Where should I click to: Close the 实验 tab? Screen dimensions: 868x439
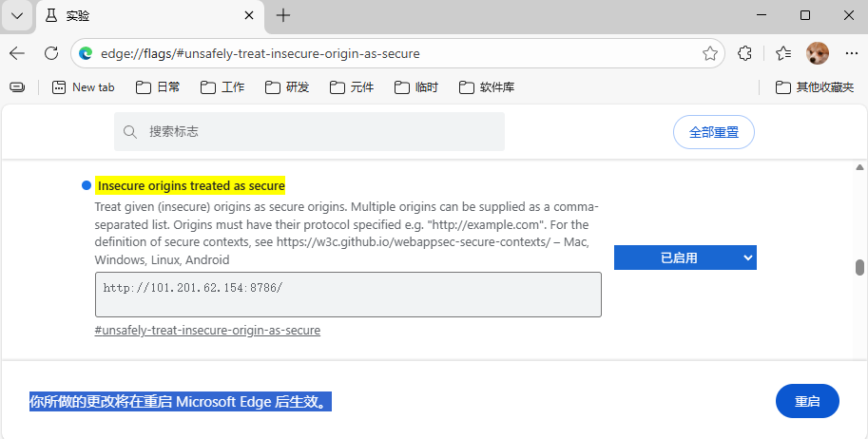click(x=249, y=15)
